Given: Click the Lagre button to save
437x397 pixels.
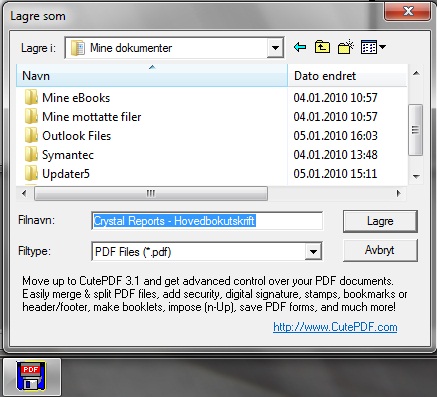Looking at the screenshot, I should pyautogui.click(x=380, y=221).
